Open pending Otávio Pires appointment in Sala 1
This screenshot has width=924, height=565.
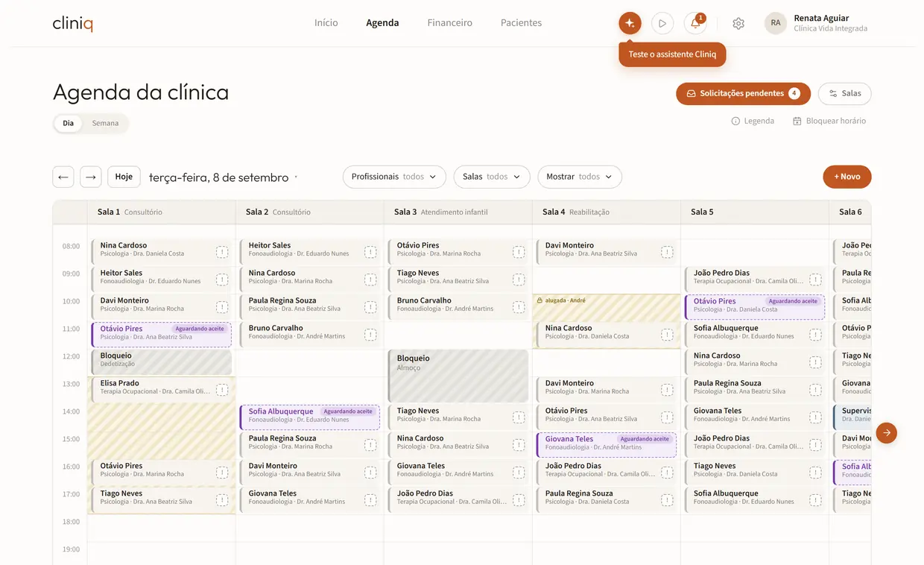(161, 335)
